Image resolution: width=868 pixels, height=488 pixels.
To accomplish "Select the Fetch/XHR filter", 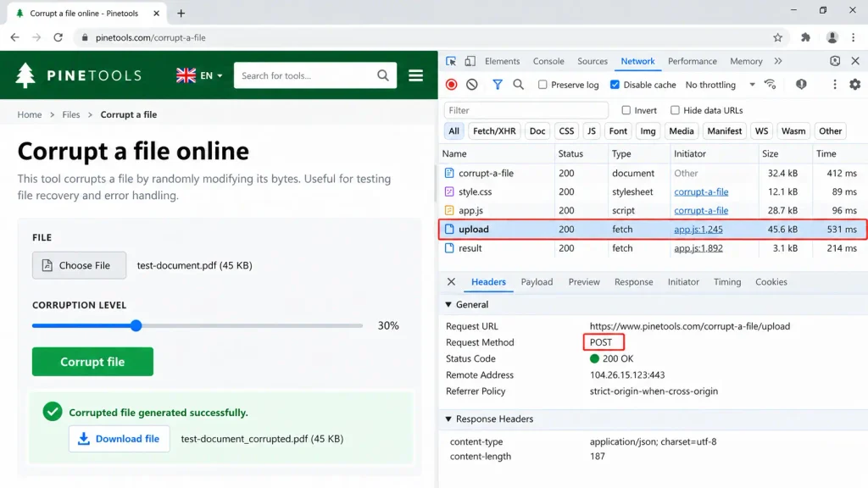I will [x=494, y=131].
